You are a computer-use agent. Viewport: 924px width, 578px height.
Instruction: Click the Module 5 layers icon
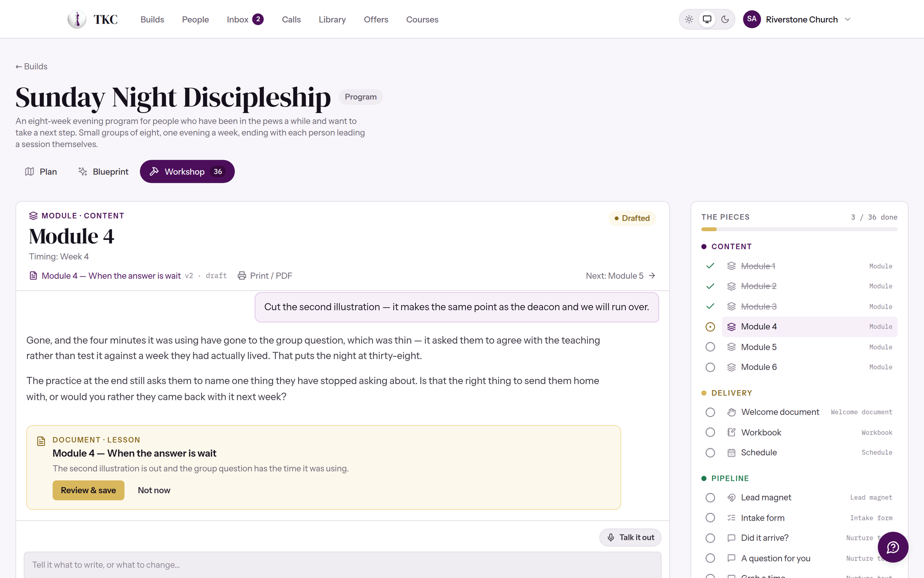(x=731, y=347)
